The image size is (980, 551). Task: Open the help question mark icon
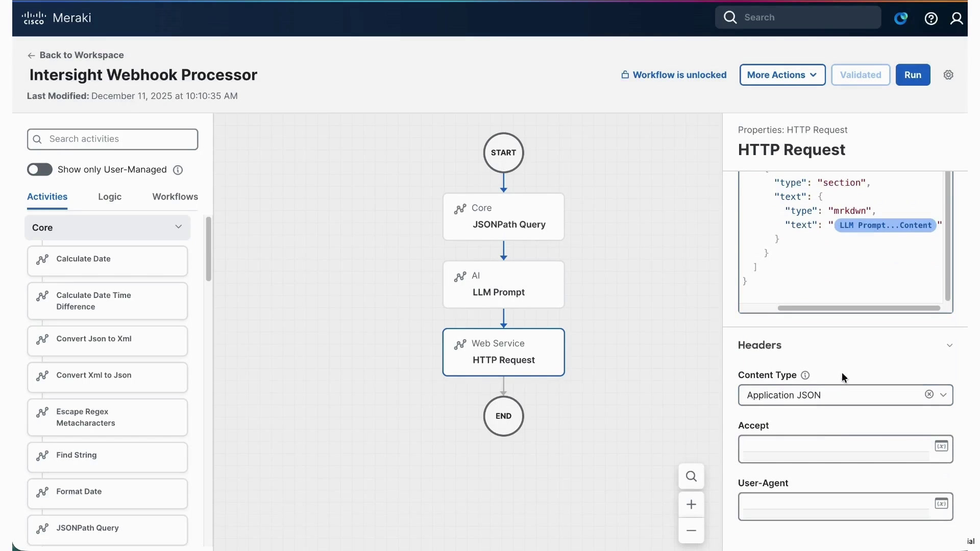[x=931, y=18]
